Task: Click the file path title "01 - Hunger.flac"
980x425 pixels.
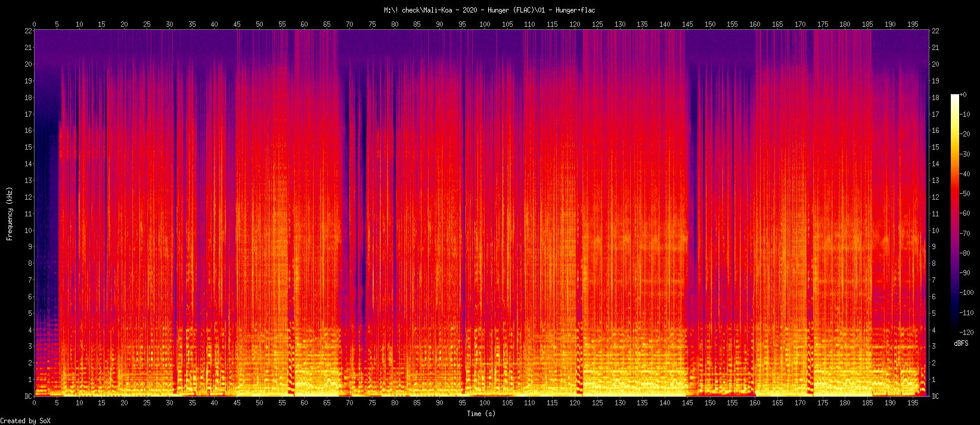Action: 566,10
